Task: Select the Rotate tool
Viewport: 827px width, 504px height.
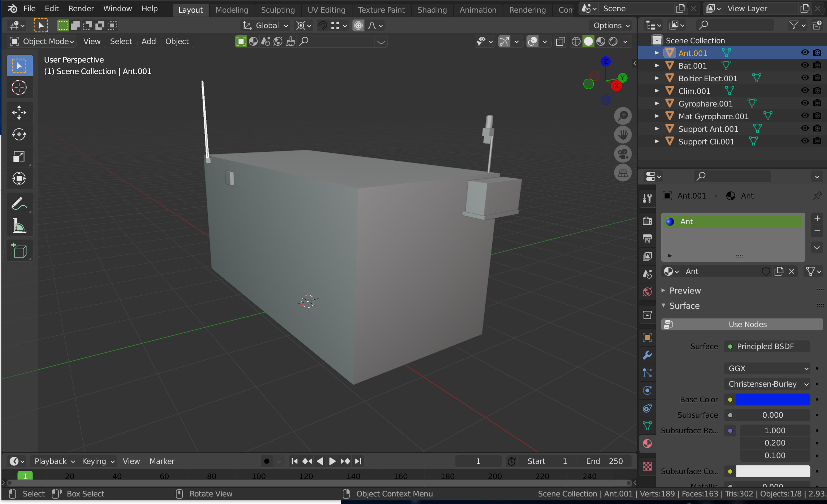Action: [x=19, y=135]
